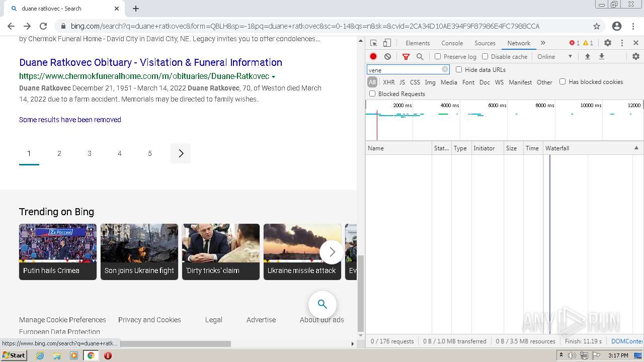Click the red error count badge

coord(574,43)
